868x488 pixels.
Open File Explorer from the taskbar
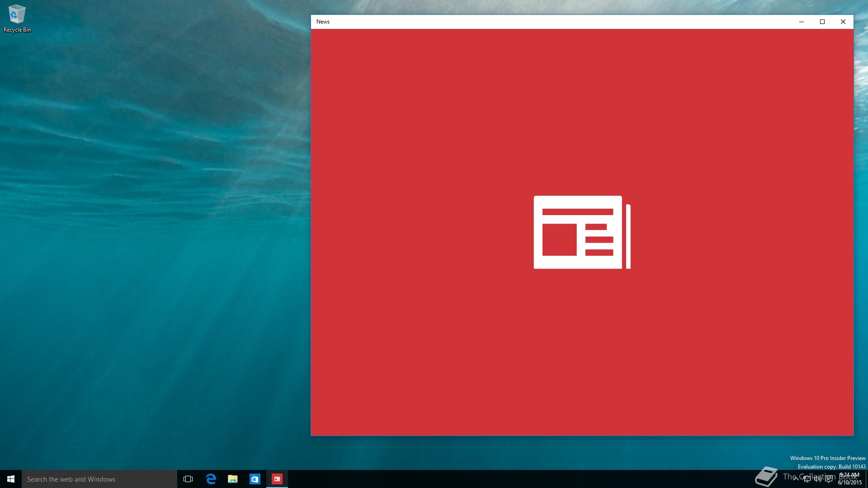coord(233,479)
